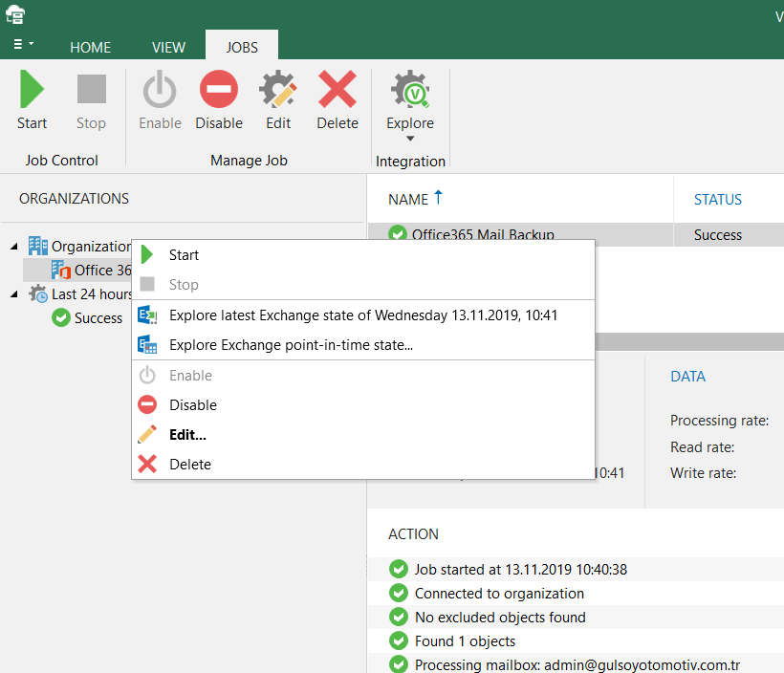Open the Edit job gear icon
784x673 pixels.
click(x=278, y=91)
